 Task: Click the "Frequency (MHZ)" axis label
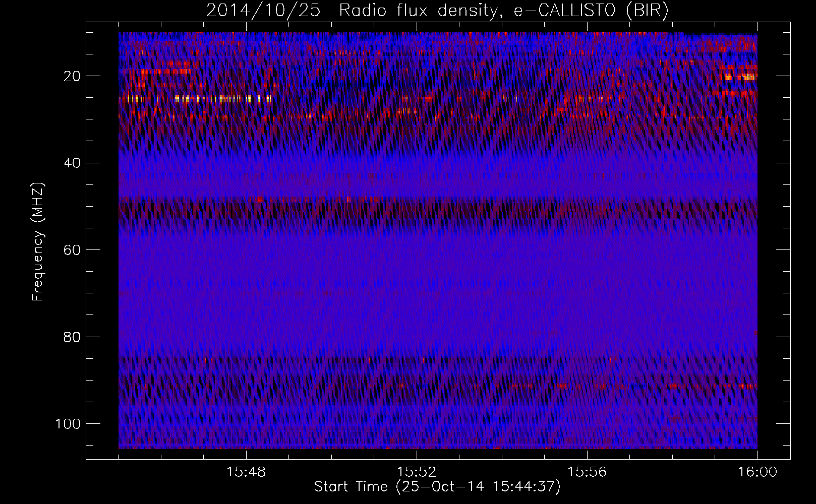pos(38,242)
